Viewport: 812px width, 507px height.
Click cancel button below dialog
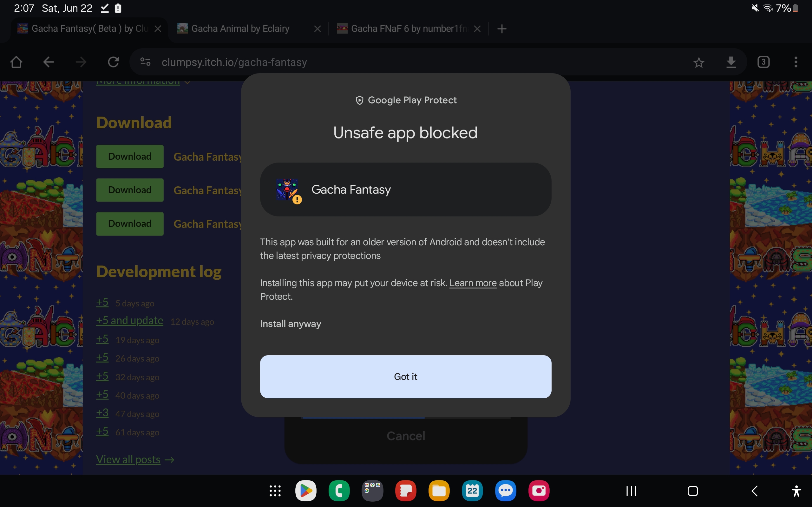(x=406, y=435)
